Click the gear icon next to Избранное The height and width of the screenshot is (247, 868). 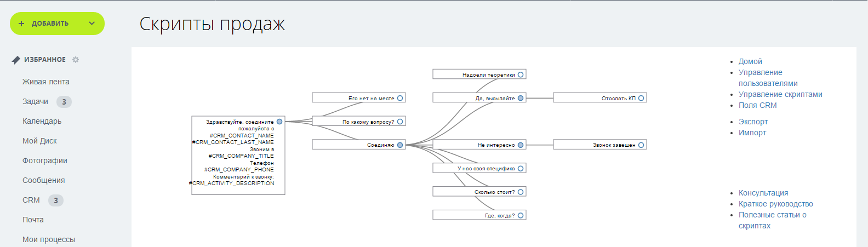click(x=76, y=60)
